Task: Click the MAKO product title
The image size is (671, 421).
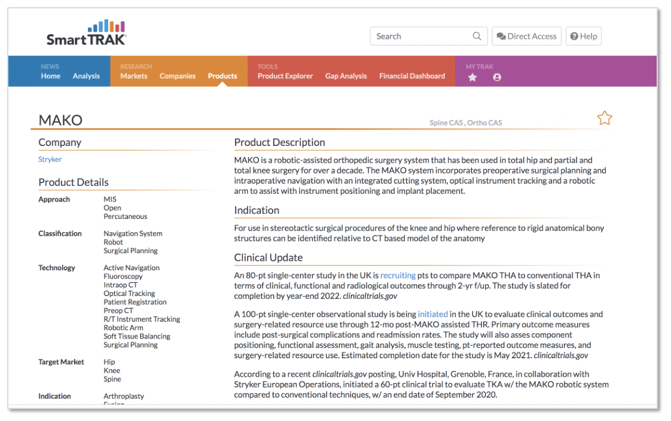Action: point(60,120)
